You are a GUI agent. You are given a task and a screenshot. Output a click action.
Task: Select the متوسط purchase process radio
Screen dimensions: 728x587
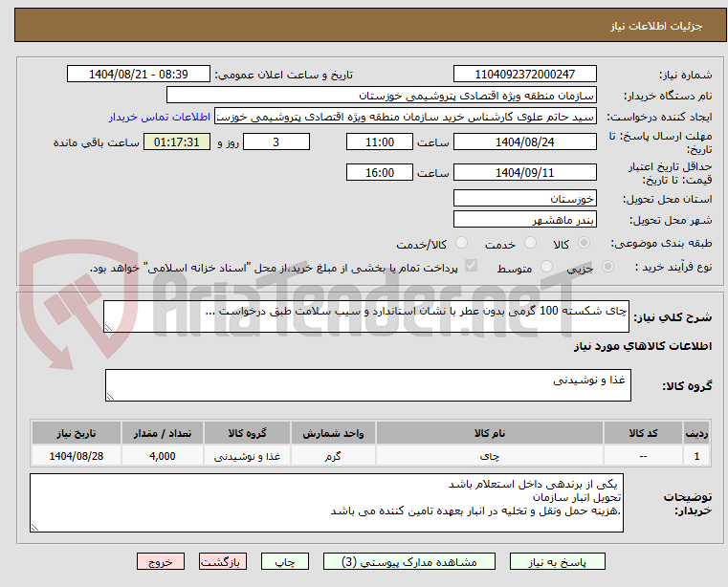(x=547, y=267)
